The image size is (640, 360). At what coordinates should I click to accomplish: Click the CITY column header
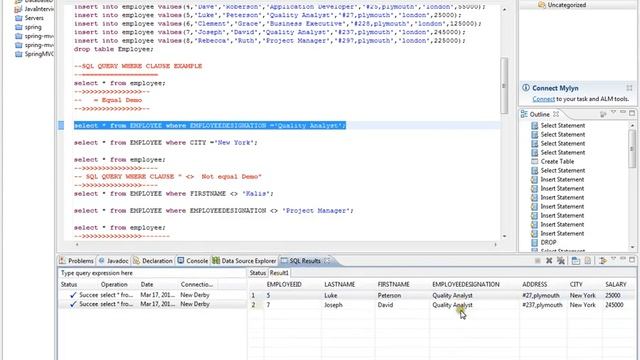576,284
